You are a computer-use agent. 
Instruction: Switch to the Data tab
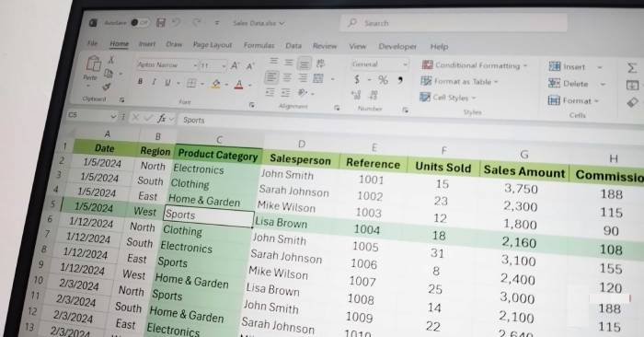point(293,46)
